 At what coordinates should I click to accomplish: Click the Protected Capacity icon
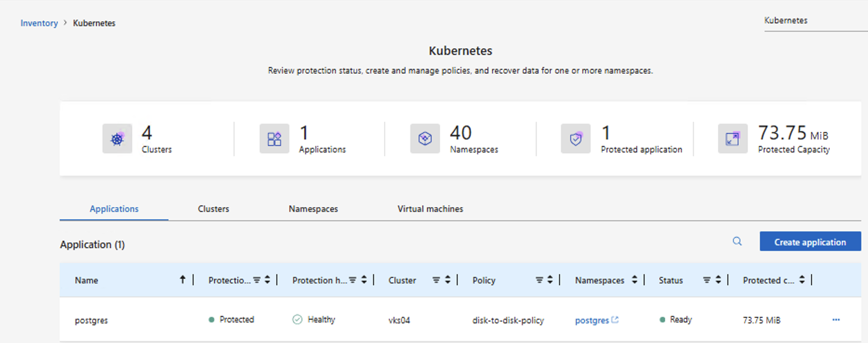click(733, 139)
